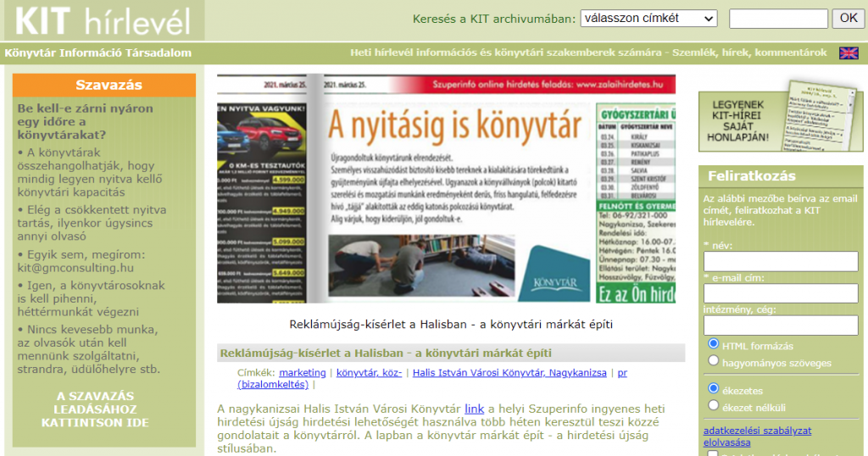The width and height of the screenshot is (868, 456).
Task: Open the 'könyvtár, köz-' tag link
Action: coord(370,373)
